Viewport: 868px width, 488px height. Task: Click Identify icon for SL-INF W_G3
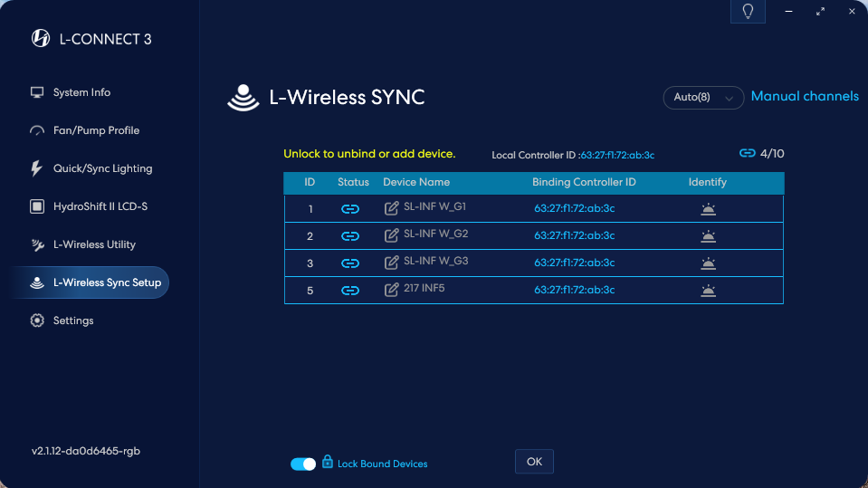pos(708,263)
